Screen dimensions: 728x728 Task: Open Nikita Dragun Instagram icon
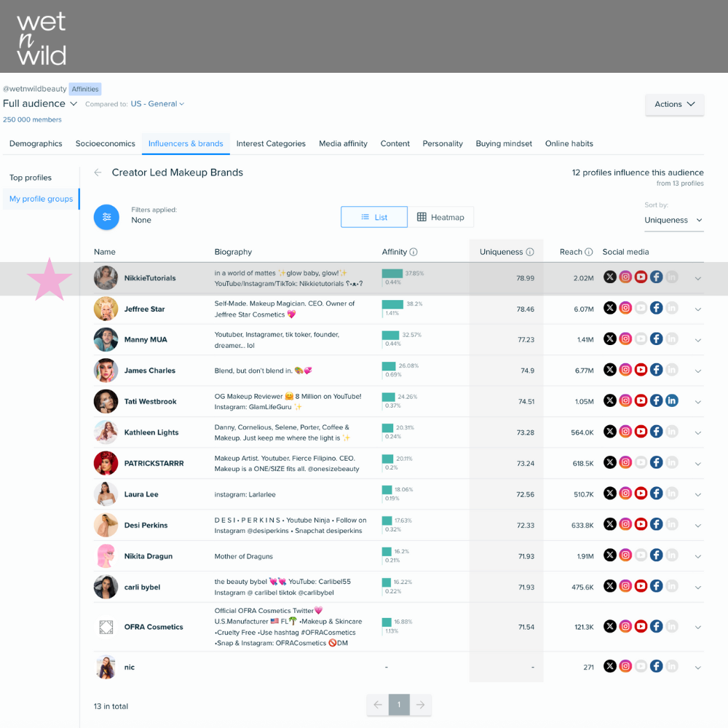coord(625,555)
